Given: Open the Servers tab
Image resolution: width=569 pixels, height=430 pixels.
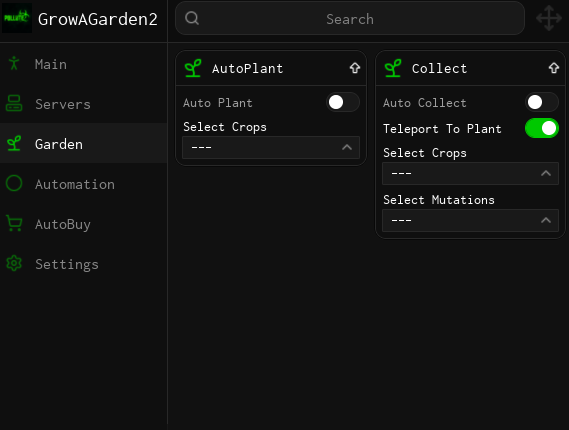Looking at the screenshot, I should (83, 104).
